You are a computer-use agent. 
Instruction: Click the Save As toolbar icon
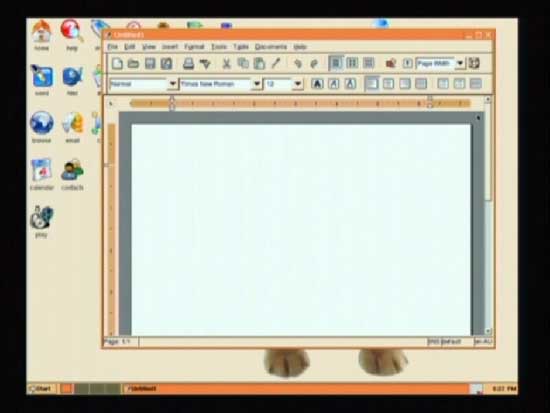pyautogui.click(x=166, y=64)
